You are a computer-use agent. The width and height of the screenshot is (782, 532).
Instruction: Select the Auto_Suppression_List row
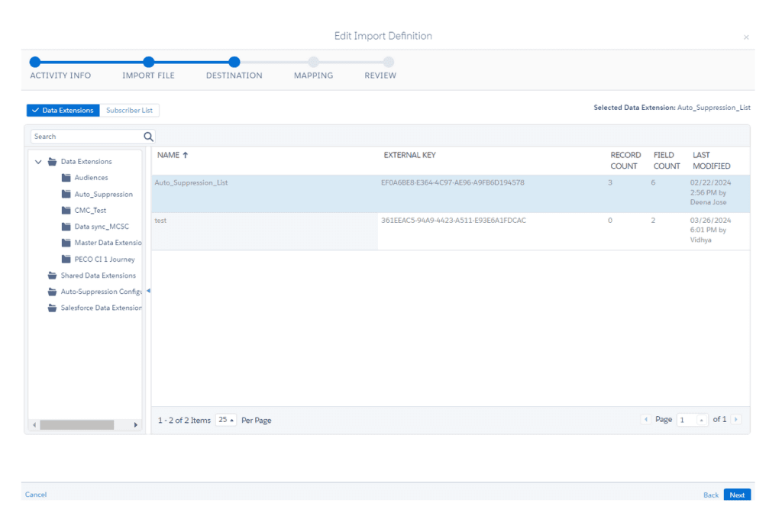pos(451,193)
